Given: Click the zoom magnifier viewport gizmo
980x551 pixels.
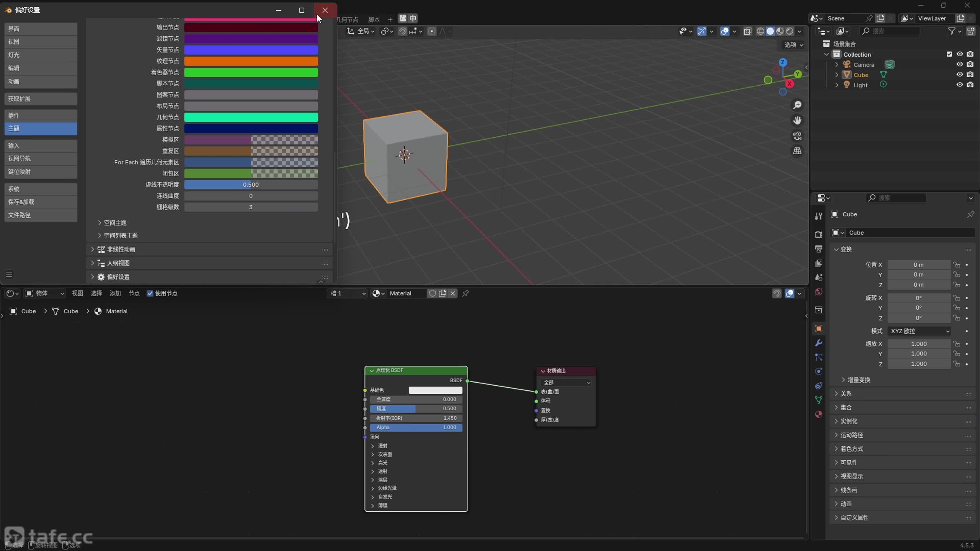Looking at the screenshot, I should click(x=797, y=105).
